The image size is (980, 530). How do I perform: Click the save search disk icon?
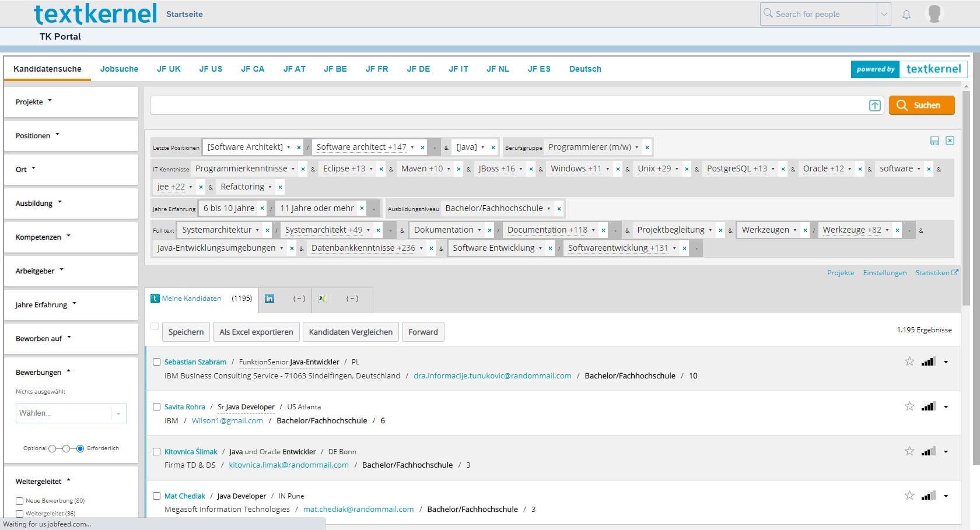click(935, 141)
